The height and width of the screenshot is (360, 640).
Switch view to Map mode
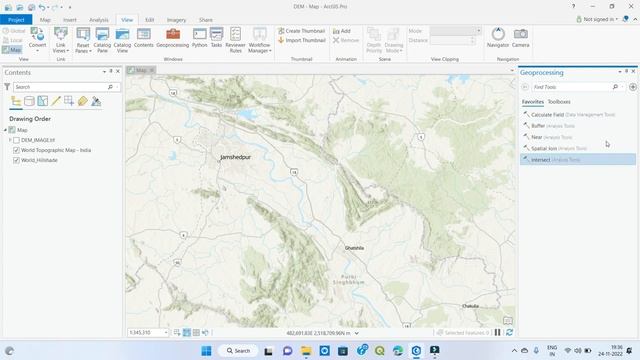pyautogui.click(x=12, y=50)
